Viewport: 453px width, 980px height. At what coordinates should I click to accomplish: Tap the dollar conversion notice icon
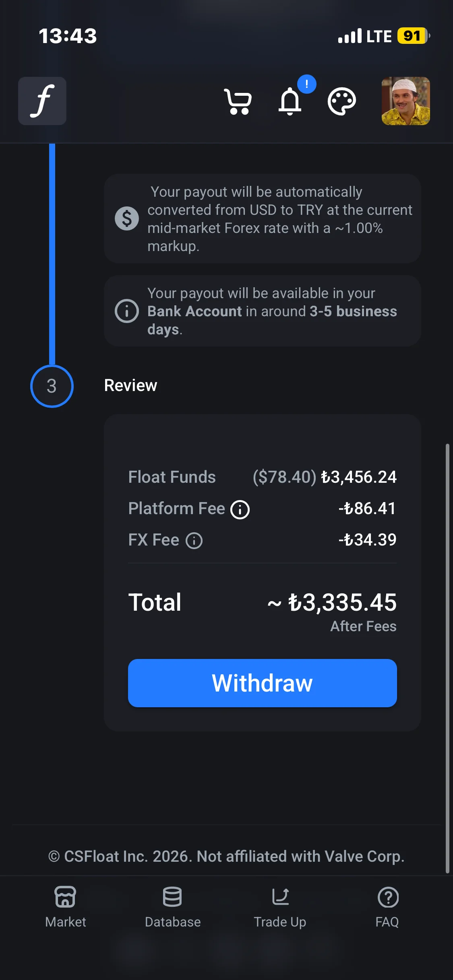127,218
